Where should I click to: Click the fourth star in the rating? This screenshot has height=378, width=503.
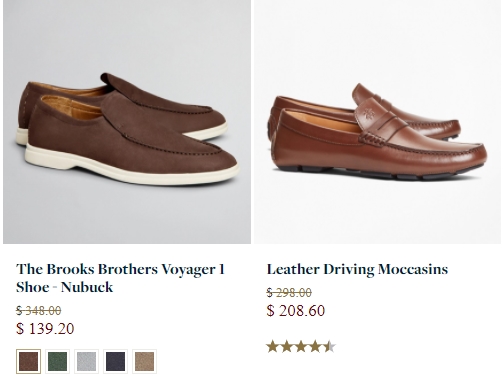(x=315, y=347)
